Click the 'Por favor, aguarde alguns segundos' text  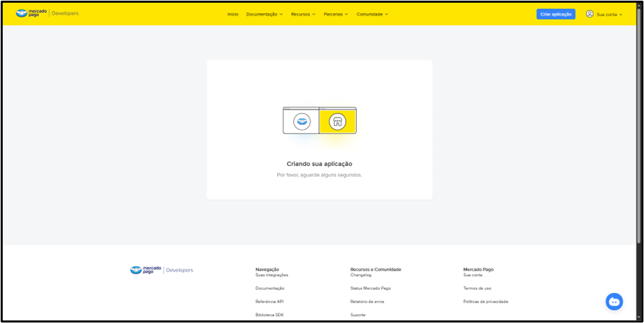(319, 175)
